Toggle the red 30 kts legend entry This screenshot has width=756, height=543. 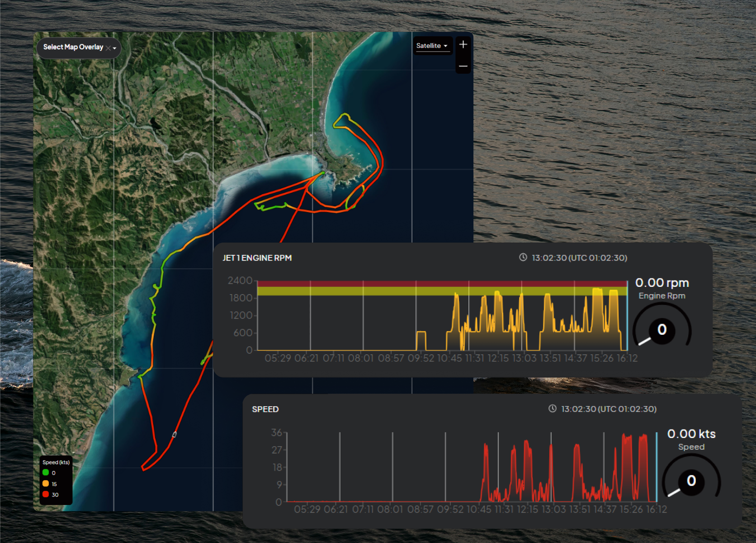pyautogui.click(x=45, y=495)
